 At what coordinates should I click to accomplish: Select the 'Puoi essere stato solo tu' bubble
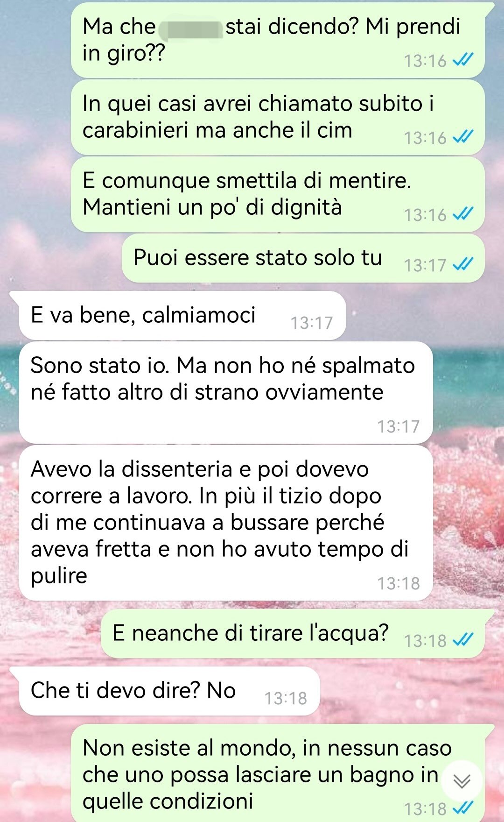tap(303, 258)
